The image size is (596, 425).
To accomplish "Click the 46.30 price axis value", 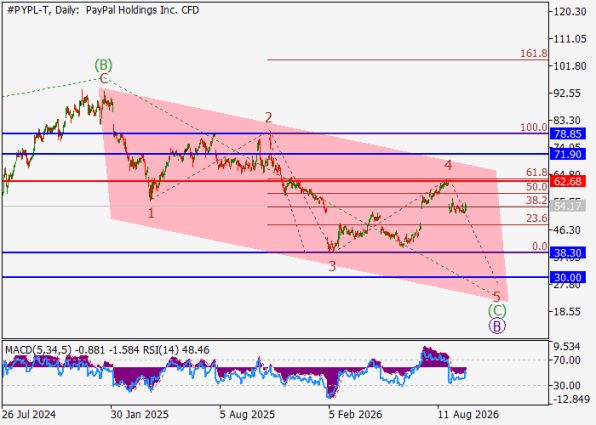I will 567,230.
